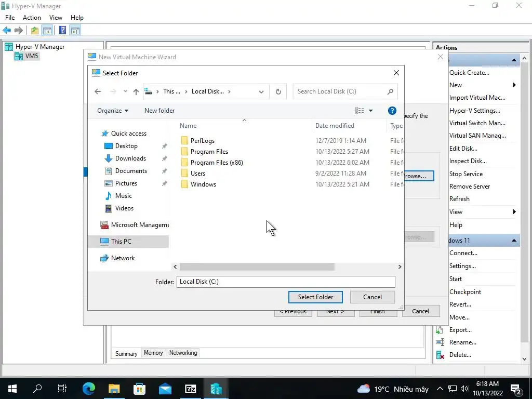
Task: Click the Up arrow in Select Folder navigation
Action: click(x=136, y=91)
